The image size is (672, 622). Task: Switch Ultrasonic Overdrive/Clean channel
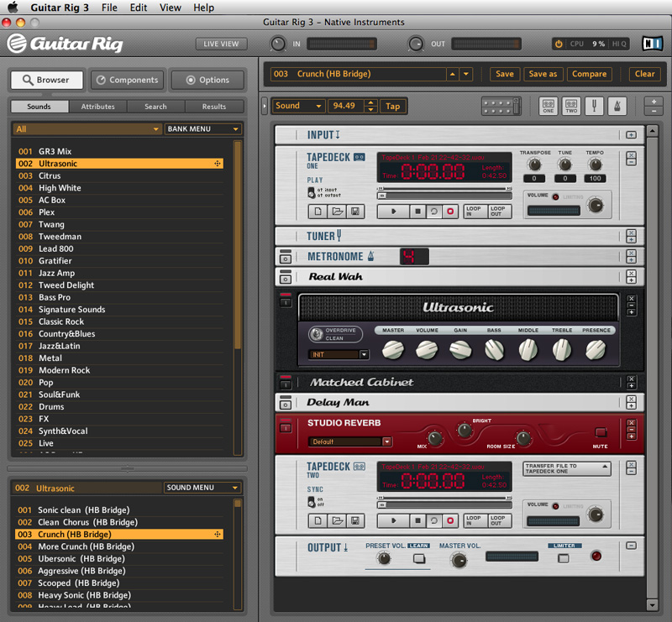(317, 333)
